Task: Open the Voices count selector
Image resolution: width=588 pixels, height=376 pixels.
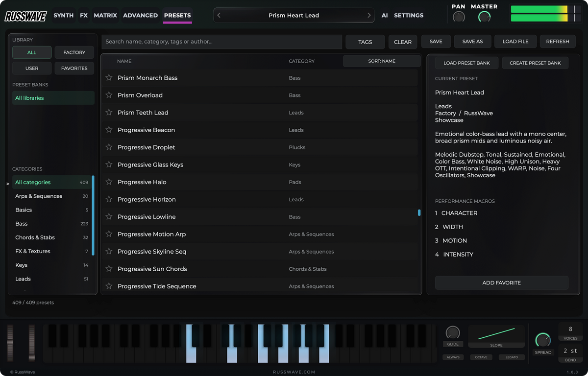Action: pos(570,332)
